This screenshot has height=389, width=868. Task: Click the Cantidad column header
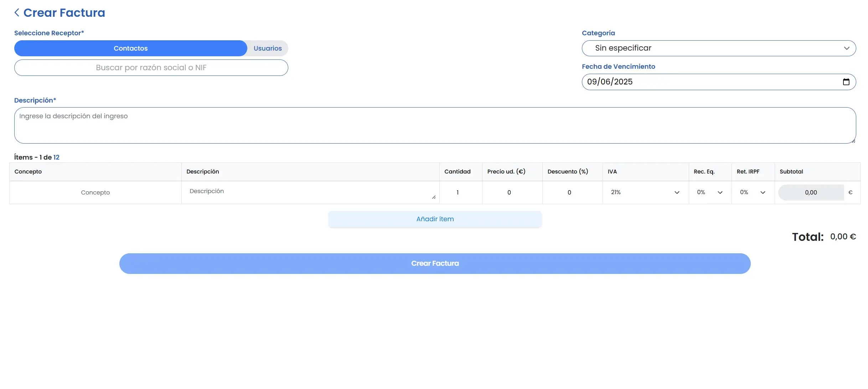coord(458,171)
